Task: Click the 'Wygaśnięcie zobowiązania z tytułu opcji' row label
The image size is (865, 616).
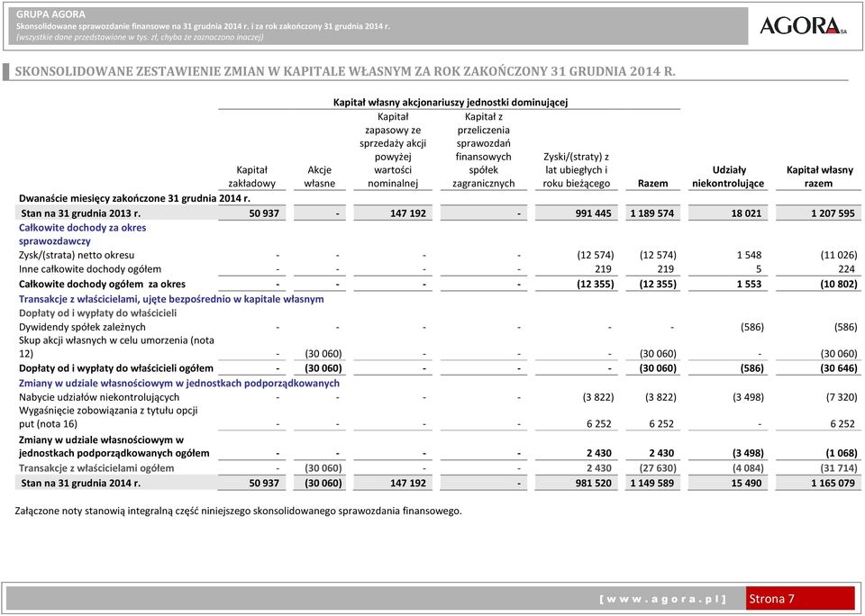Action: click(108, 417)
